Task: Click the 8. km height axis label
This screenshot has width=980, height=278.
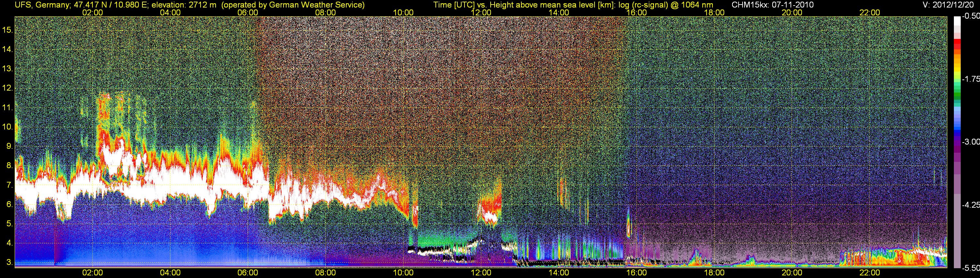Action: [10, 166]
